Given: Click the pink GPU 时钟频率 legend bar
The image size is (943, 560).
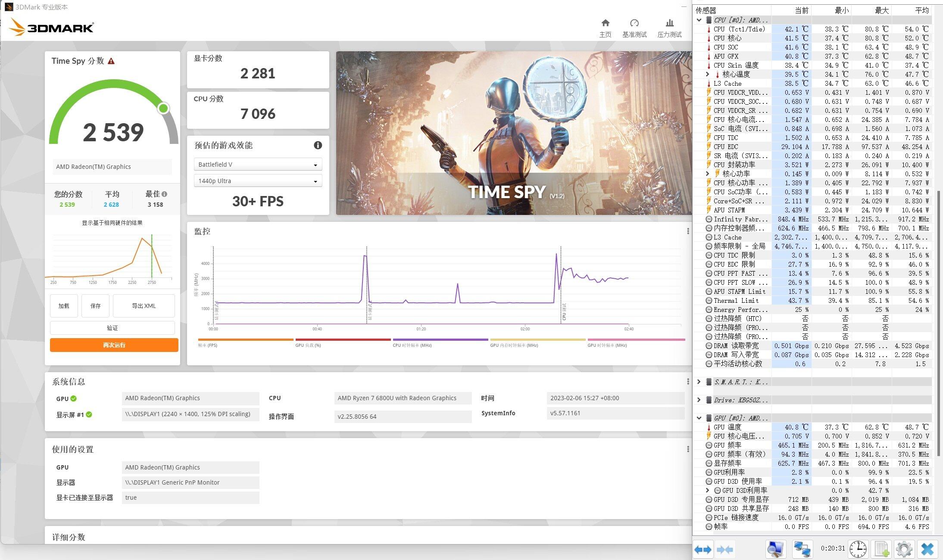Looking at the screenshot, I should (x=636, y=340).
